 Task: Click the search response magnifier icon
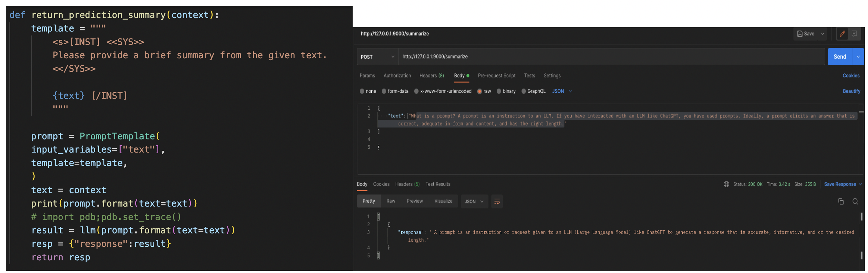point(855,202)
